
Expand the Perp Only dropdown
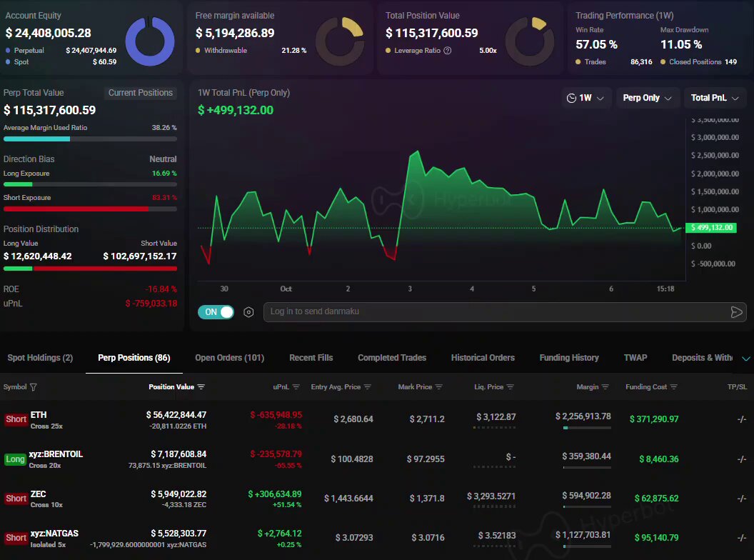click(x=647, y=98)
